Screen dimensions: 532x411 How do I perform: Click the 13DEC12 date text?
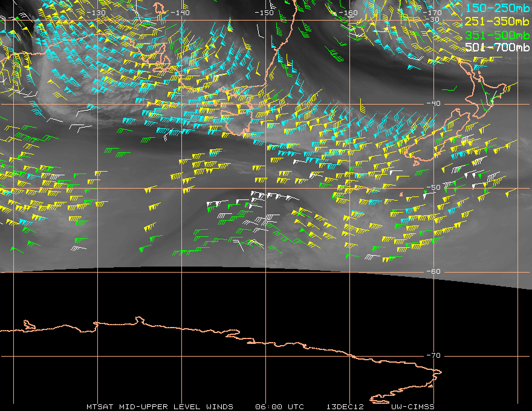point(343,406)
